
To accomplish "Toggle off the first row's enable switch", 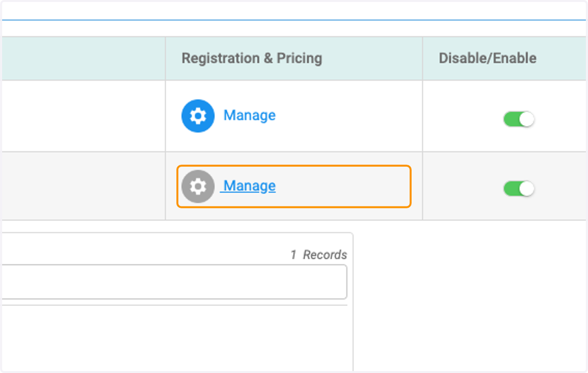I will [x=519, y=119].
